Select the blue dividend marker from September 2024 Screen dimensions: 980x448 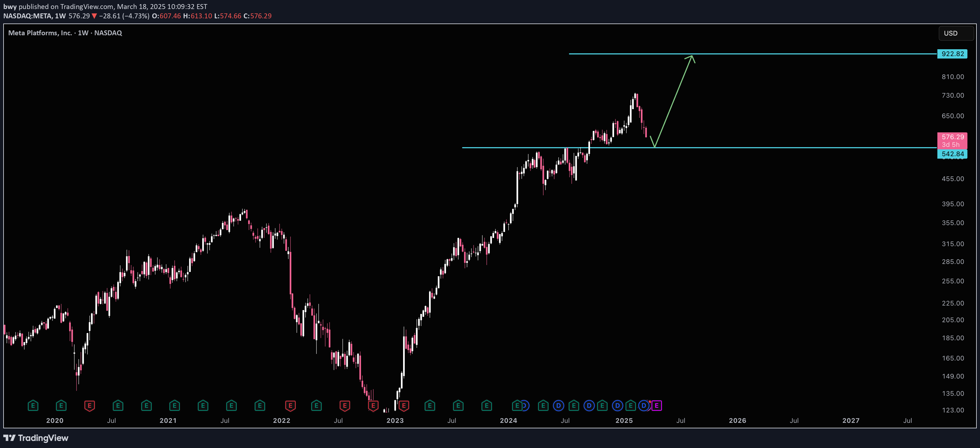[x=589, y=406]
